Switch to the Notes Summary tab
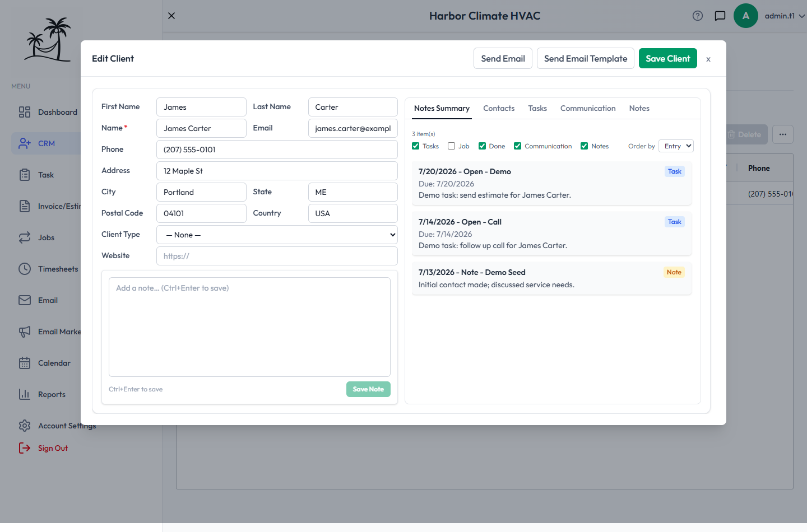807x532 pixels. pyautogui.click(x=442, y=108)
